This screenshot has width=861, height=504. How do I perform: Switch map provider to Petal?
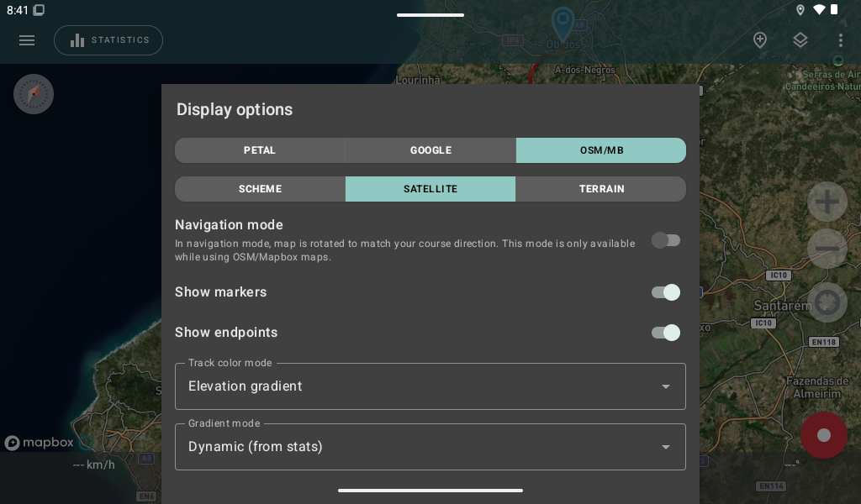(260, 150)
